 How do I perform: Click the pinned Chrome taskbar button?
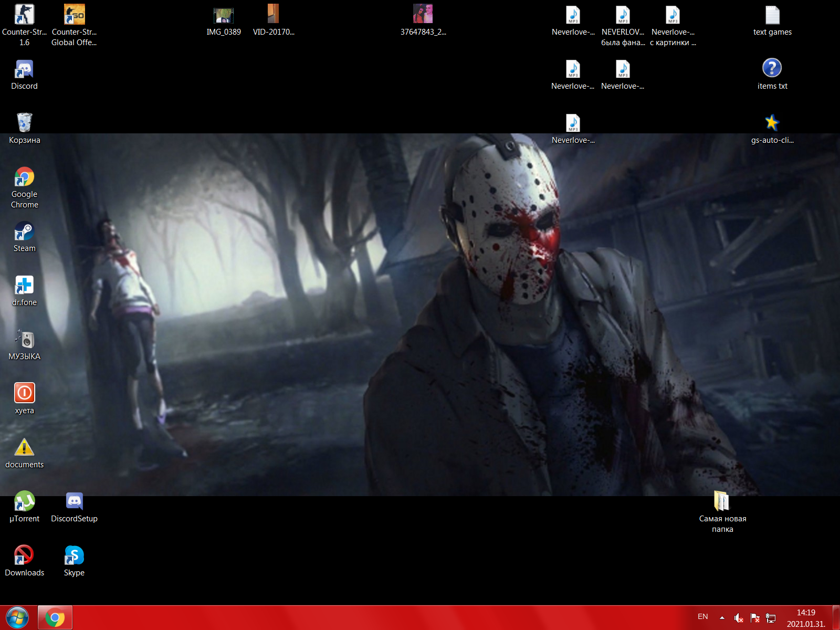click(x=55, y=617)
